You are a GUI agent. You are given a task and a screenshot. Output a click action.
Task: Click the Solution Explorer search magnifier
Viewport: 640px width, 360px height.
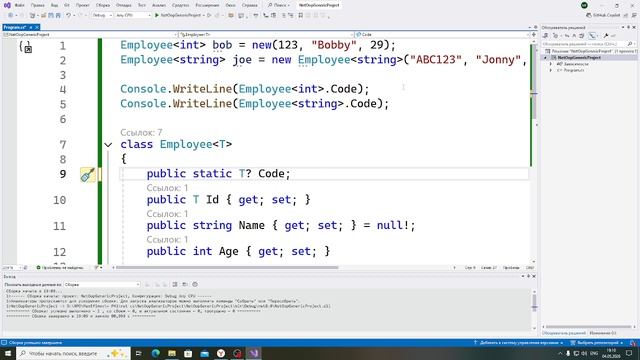(x=630, y=44)
